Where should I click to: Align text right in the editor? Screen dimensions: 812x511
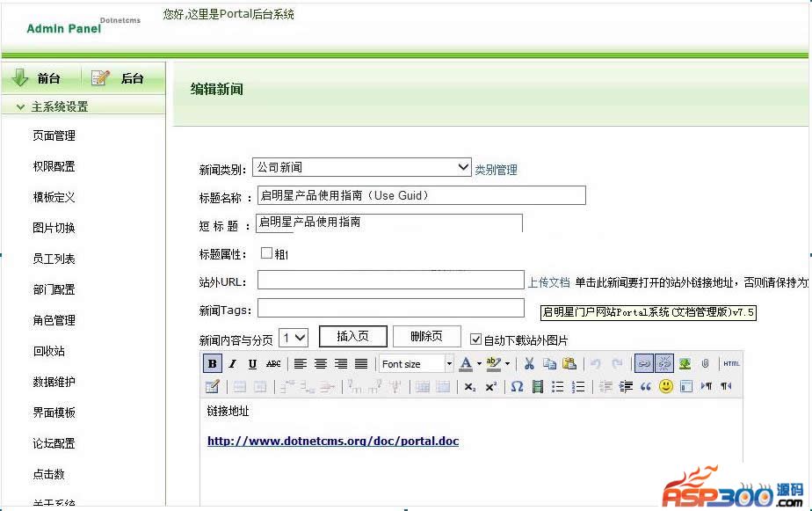pyautogui.click(x=341, y=364)
